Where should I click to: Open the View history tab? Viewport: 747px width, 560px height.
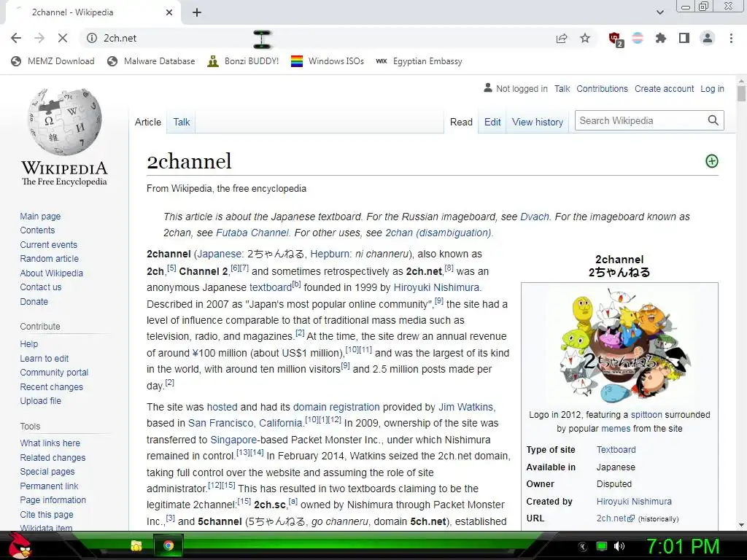click(x=538, y=122)
